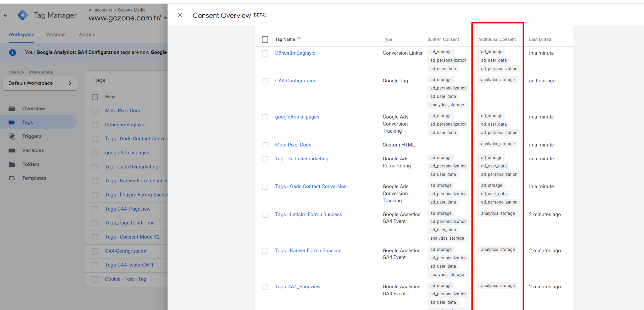Sort by Tag Name arrow
The height and width of the screenshot is (310, 644).
[x=299, y=39]
